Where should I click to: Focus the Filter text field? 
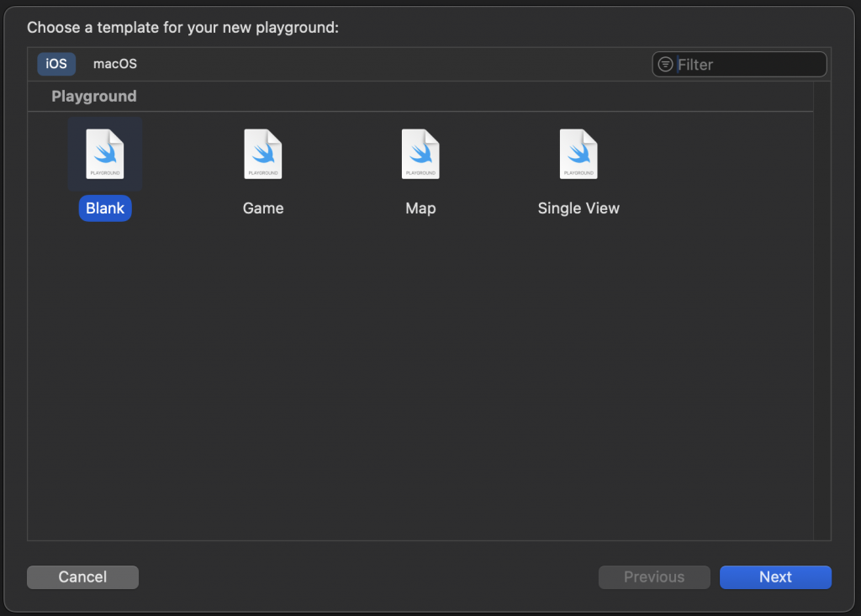pos(748,65)
